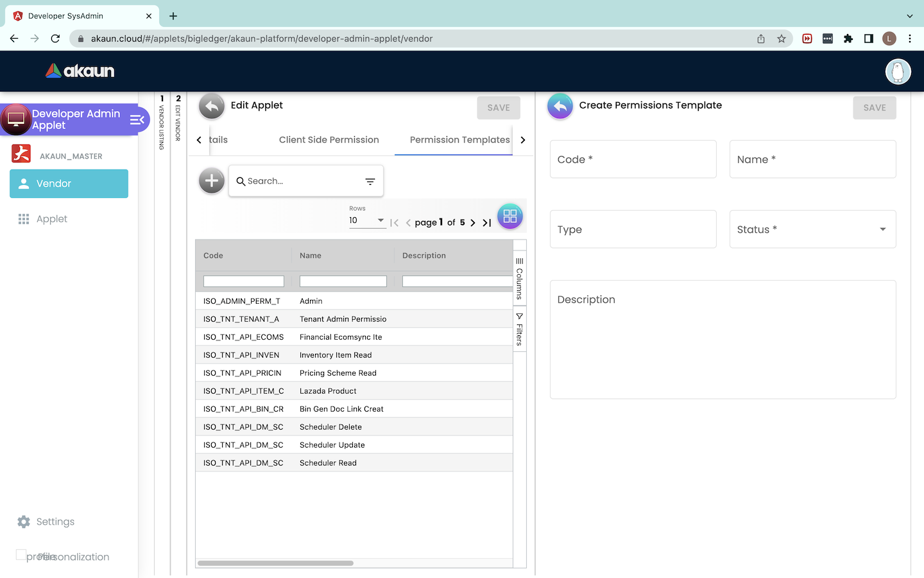Click the round plus button to add a template
The width and height of the screenshot is (924, 578).
click(x=211, y=181)
